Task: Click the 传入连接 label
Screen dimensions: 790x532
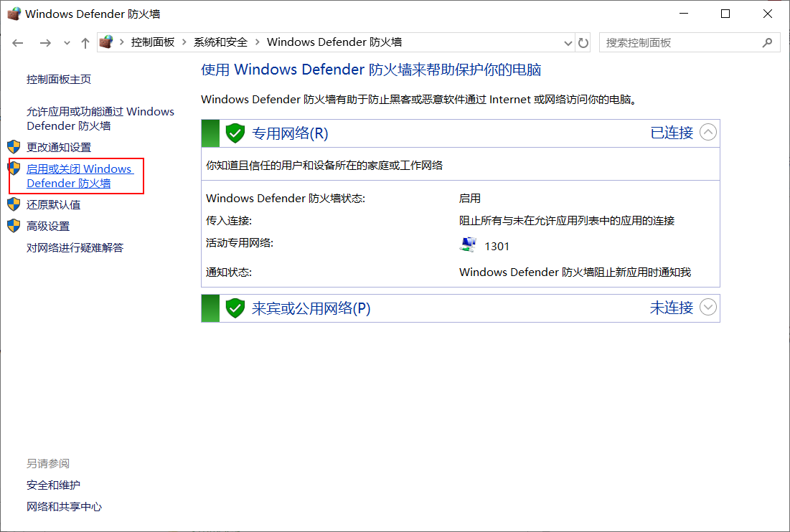Action: tap(229, 220)
